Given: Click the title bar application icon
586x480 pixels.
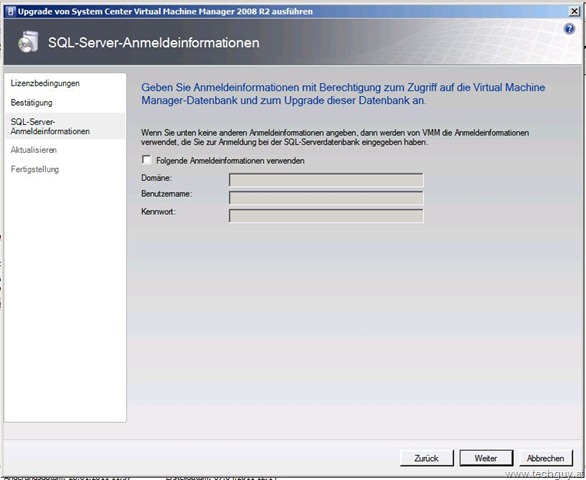Looking at the screenshot, I should [x=10, y=12].
